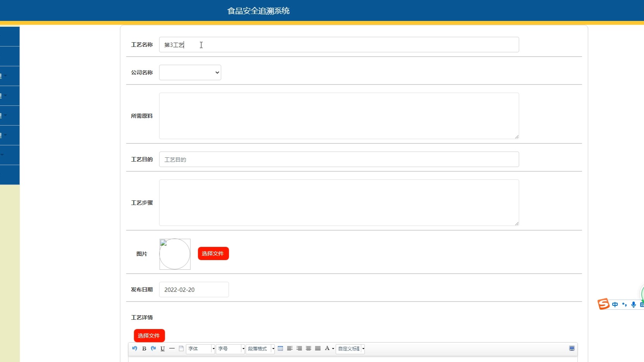Screen dimensions: 644x362
Task: Click the orange Sogou input method logo
Action: click(x=604, y=304)
